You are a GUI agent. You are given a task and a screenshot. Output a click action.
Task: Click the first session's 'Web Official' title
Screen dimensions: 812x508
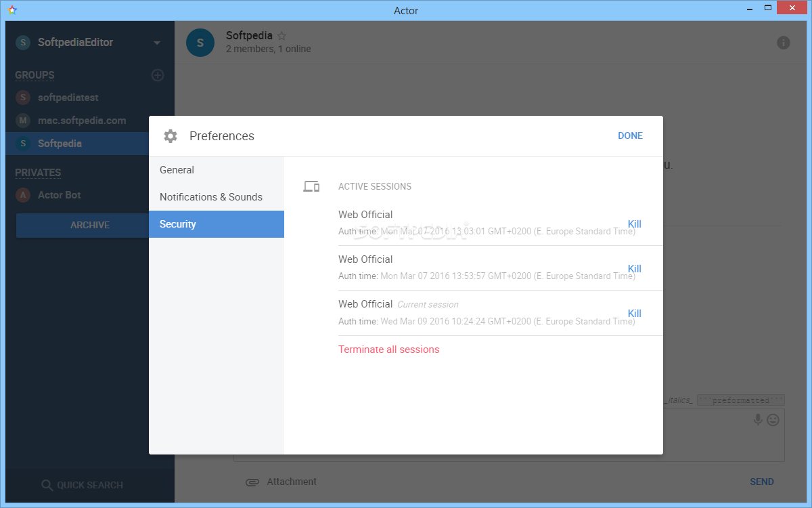coord(365,215)
